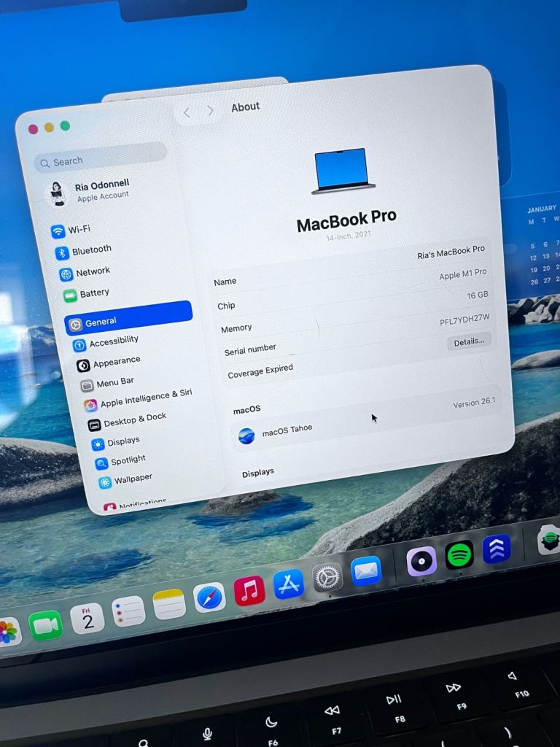
Task: Select the Menu Bar sidebar item
Action: click(114, 382)
